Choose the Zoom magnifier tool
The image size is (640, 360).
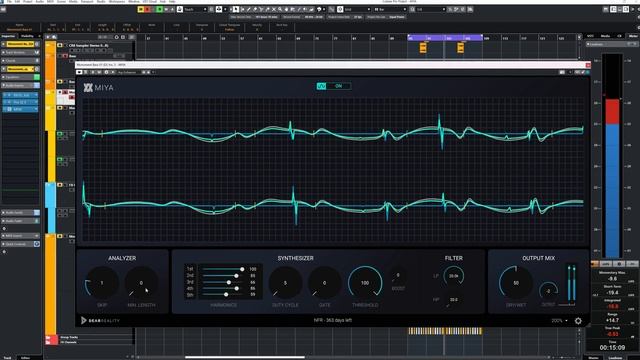(280, 9)
